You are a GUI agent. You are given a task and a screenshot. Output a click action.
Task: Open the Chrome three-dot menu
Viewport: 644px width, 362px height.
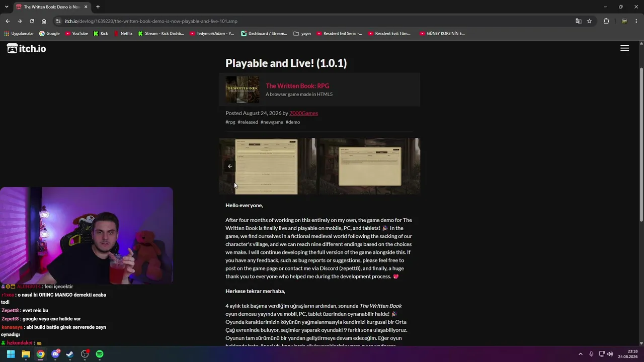637,21
